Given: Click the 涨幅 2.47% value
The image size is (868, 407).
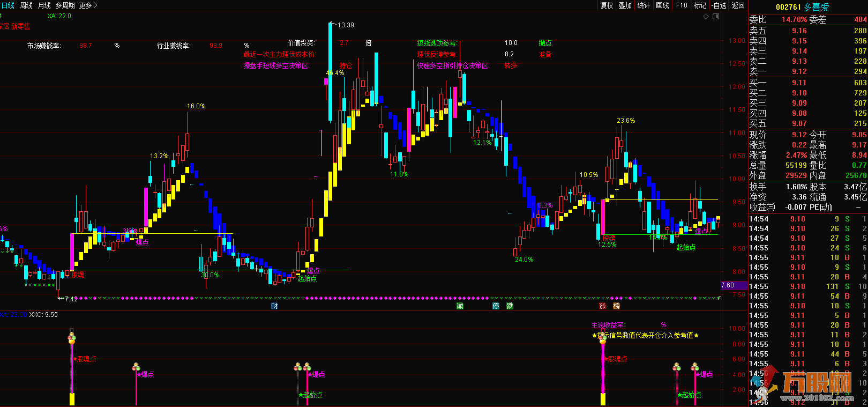Looking at the screenshot, I should tap(797, 156).
